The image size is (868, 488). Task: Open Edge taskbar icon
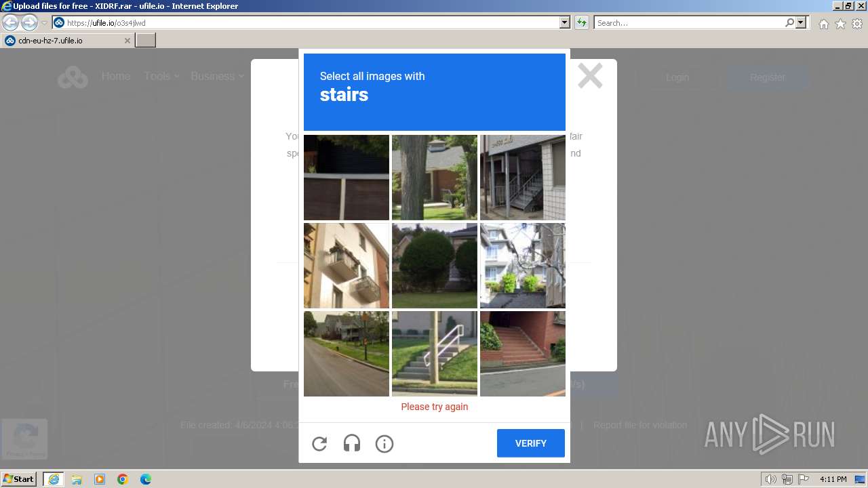(x=146, y=479)
